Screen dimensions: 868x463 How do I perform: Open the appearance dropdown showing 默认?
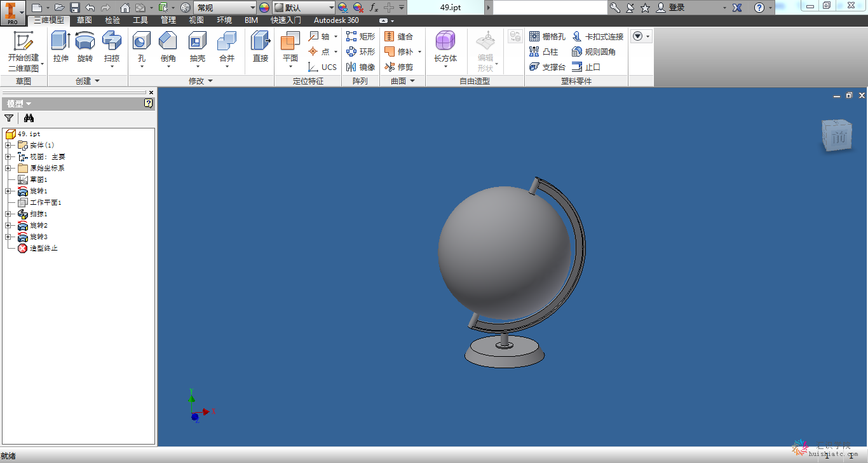(x=304, y=8)
